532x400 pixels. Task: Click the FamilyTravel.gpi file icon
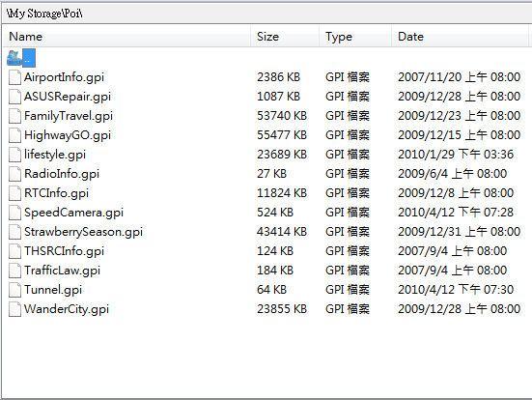pos(14,116)
